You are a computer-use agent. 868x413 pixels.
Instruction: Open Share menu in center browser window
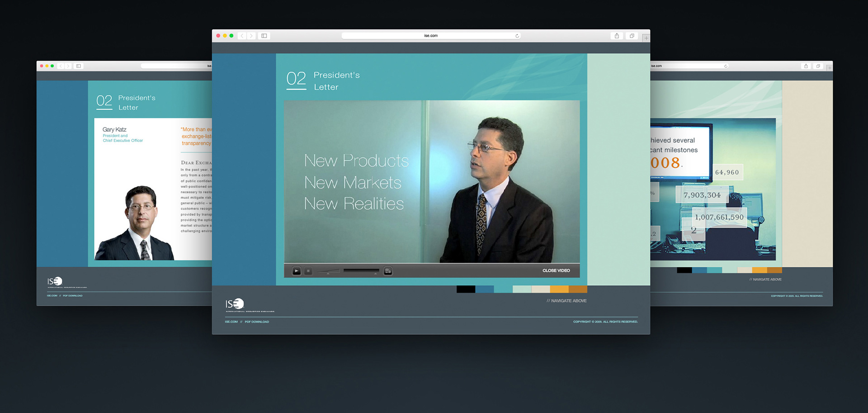coord(617,36)
